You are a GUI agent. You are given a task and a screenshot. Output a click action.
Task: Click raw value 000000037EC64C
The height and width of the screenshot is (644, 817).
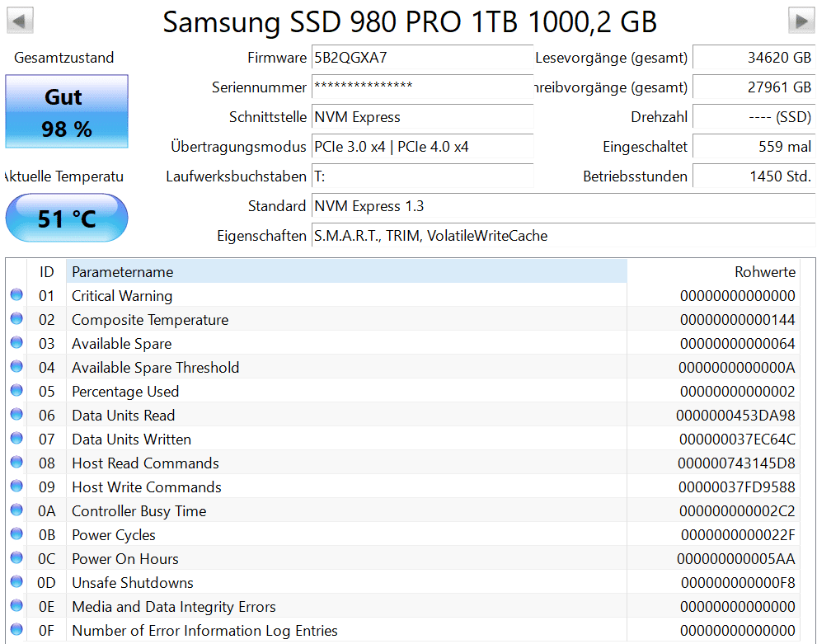737,440
